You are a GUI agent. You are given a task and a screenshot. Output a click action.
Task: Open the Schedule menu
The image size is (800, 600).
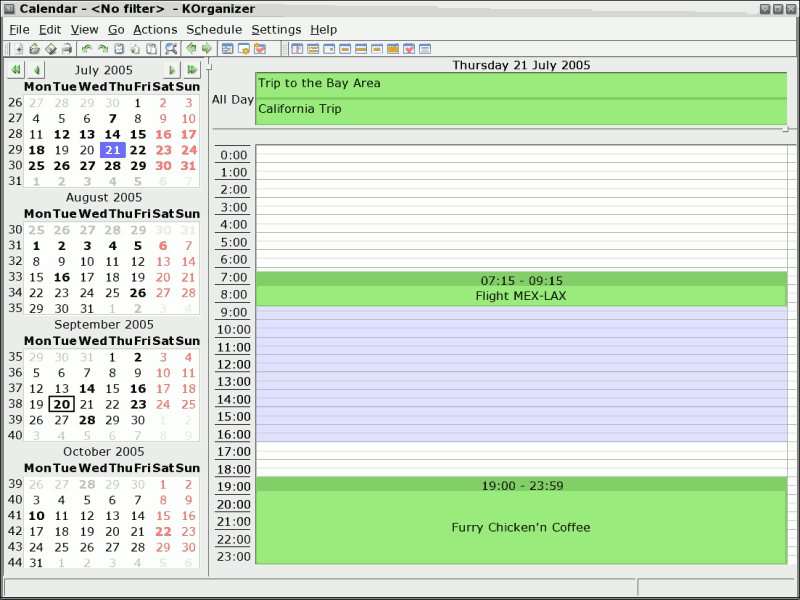214,30
